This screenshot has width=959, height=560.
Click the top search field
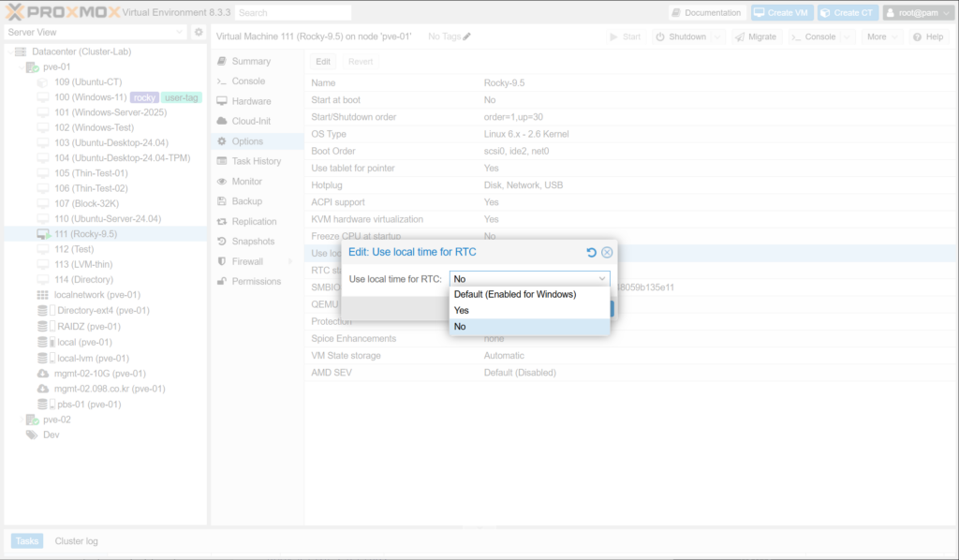pos(292,13)
